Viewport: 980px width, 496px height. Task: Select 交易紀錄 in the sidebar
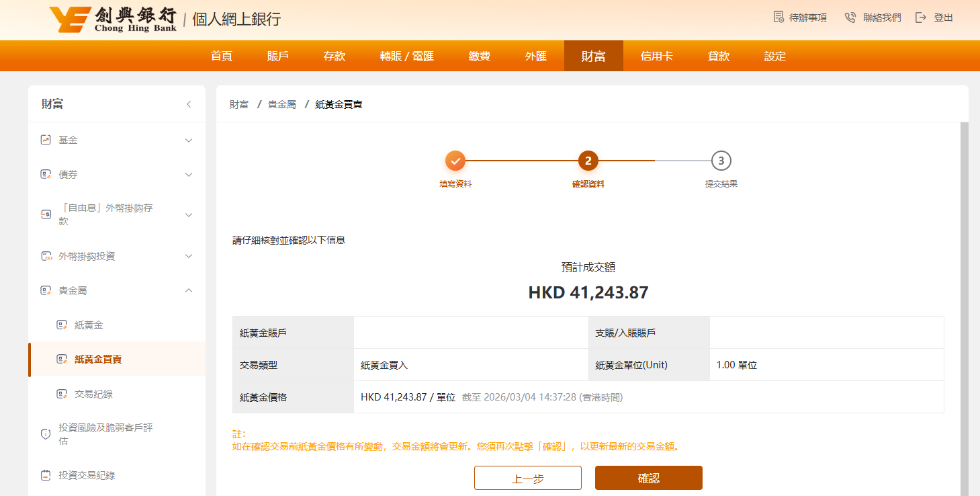coord(93,394)
